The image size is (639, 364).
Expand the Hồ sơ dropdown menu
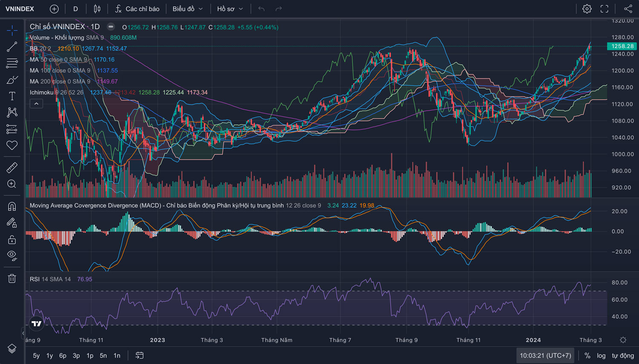point(230,9)
